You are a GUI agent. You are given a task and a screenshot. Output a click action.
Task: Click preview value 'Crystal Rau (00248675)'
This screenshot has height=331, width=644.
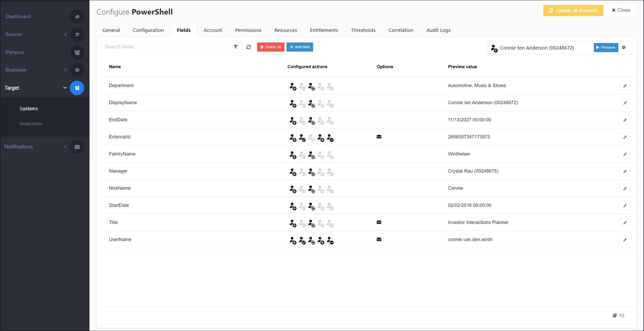click(473, 171)
